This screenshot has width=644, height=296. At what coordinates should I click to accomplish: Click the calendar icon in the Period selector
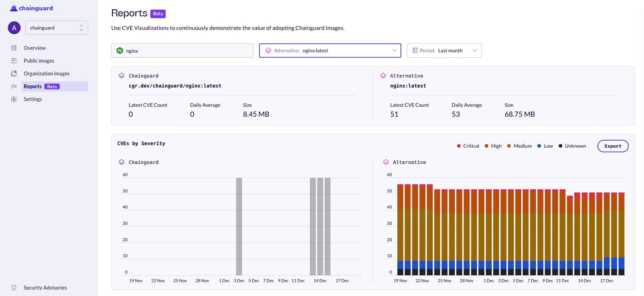[x=415, y=51]
